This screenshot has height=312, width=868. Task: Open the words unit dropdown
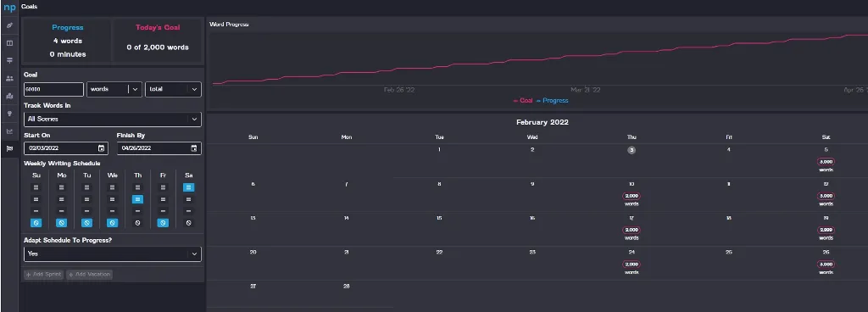(114, 89)
